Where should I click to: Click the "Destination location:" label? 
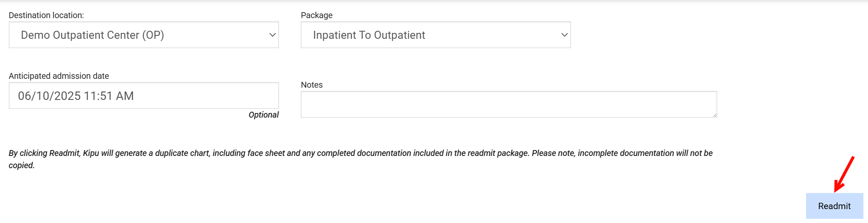(x=46, y=15)
